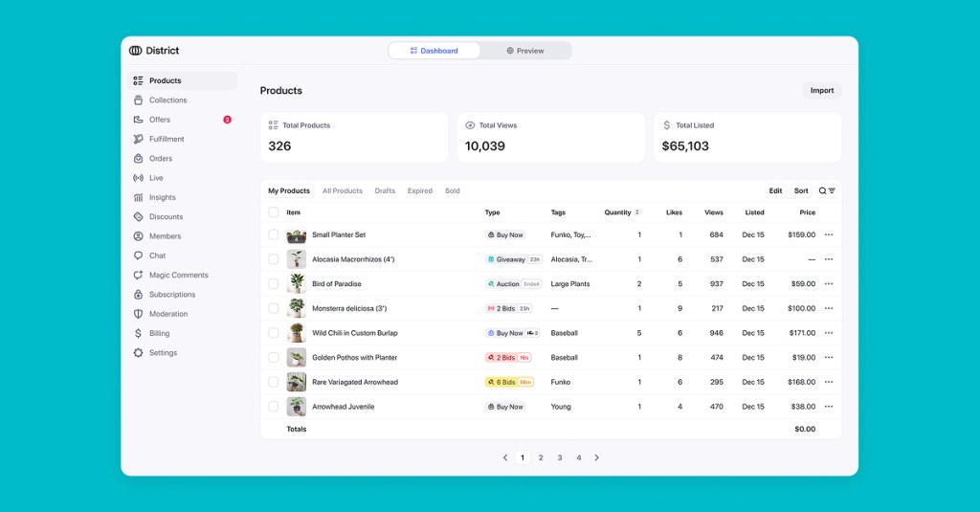Click the Import button

[x=822, y=91]
